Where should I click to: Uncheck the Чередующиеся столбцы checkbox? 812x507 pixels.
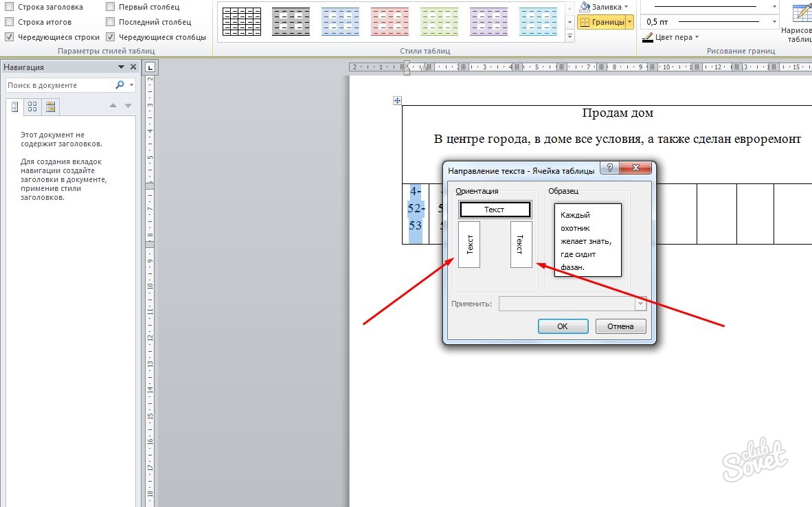coord(111,37)
